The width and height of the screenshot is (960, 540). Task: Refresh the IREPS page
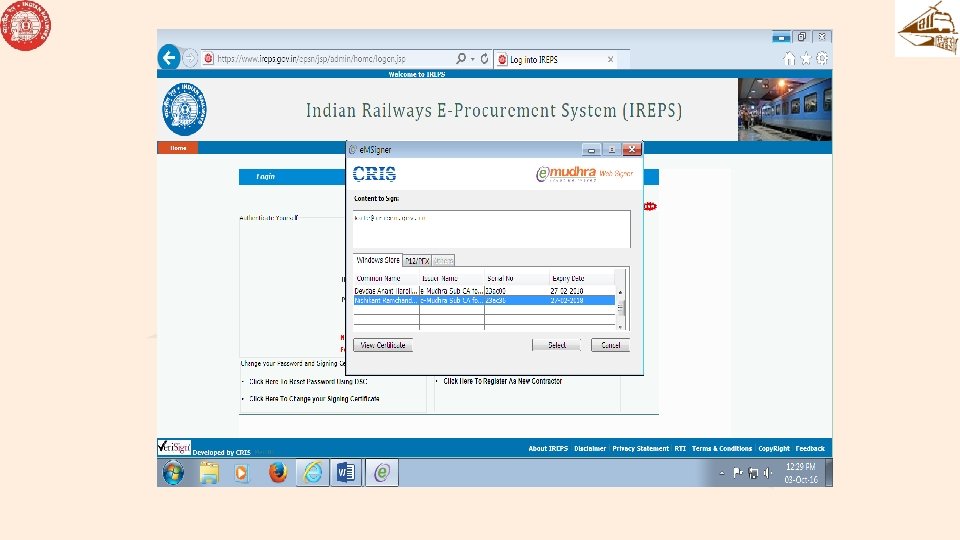(x=484, y=58)
